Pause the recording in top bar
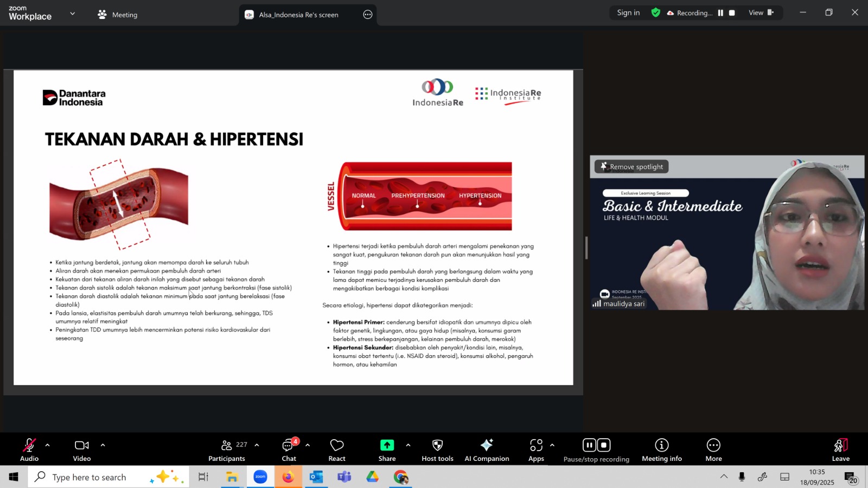The image size is (868, 488). coord(720,13)
